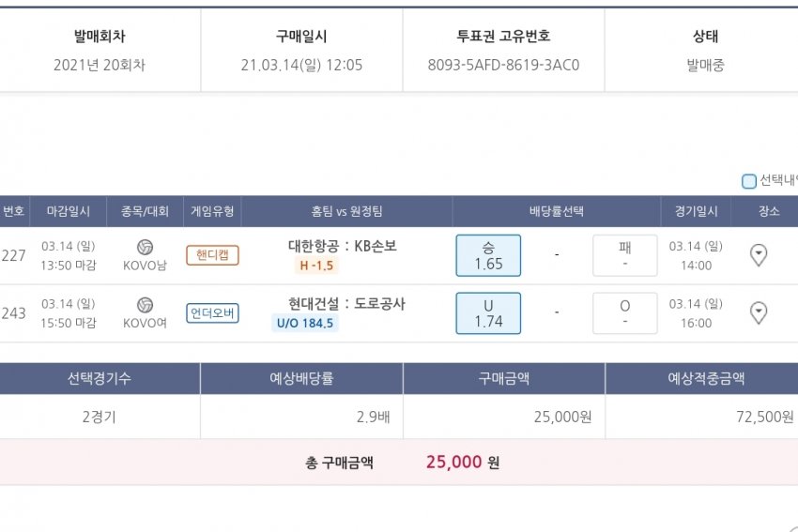This screenshot has height=532, width=798.
Task: Click the volleyball icon for match 227
Action: (145, 247)
